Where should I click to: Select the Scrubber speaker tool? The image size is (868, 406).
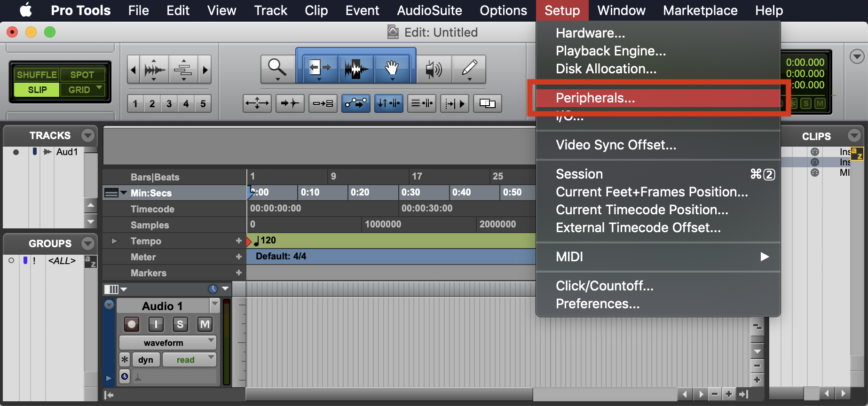[x=434, y=69]
